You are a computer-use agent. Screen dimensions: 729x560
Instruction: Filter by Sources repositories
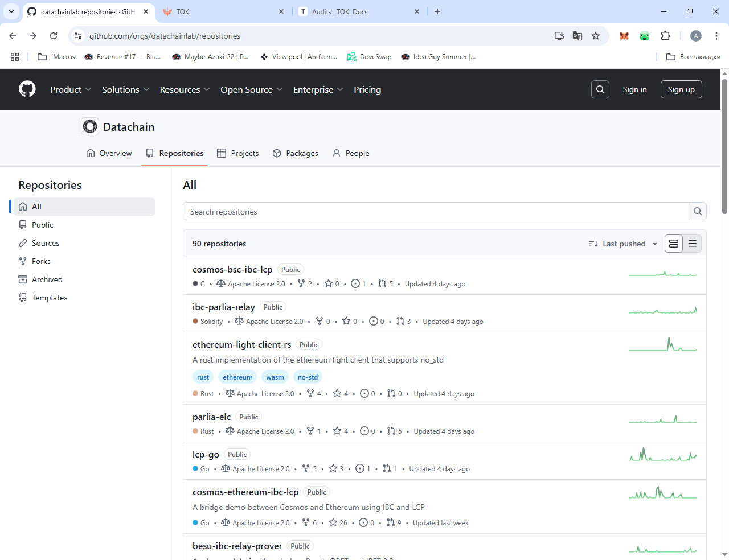click(84, 243)
